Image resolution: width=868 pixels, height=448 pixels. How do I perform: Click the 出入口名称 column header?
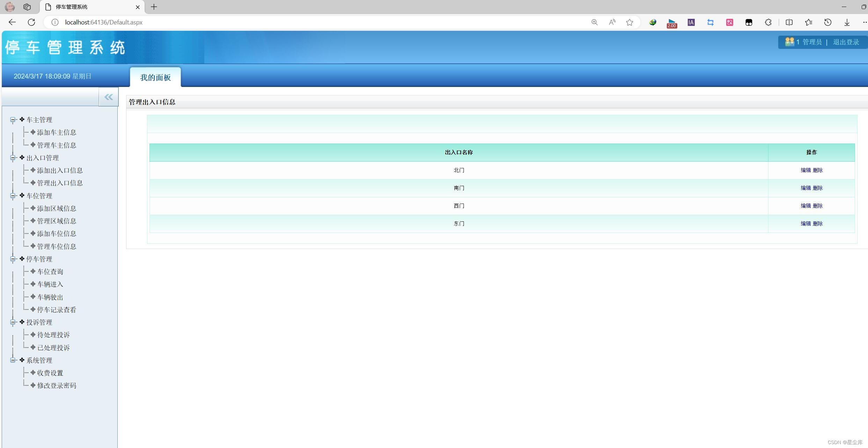click(x=459, y=152)
